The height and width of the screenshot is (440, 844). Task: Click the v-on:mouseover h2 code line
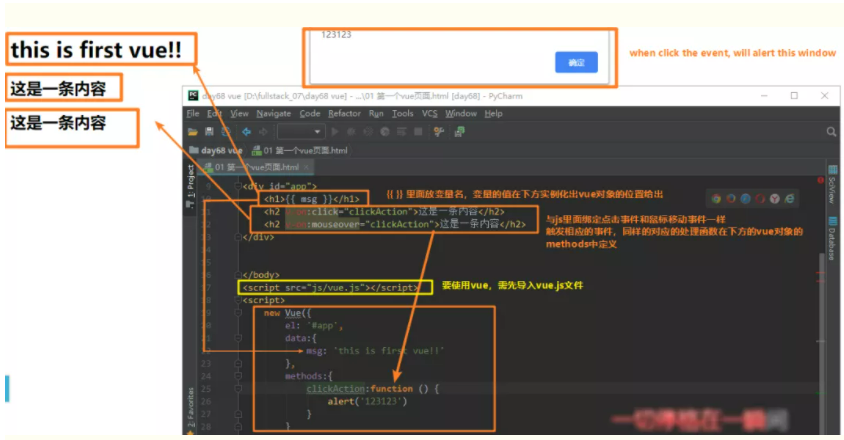tap(395, 225)
